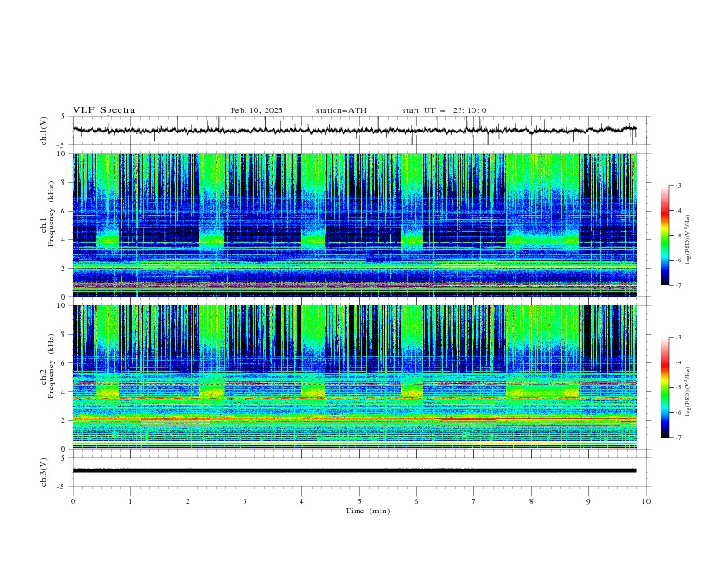
Task: Click the '-7' tick on ch.1 colorbar
Action: (677, 285)
